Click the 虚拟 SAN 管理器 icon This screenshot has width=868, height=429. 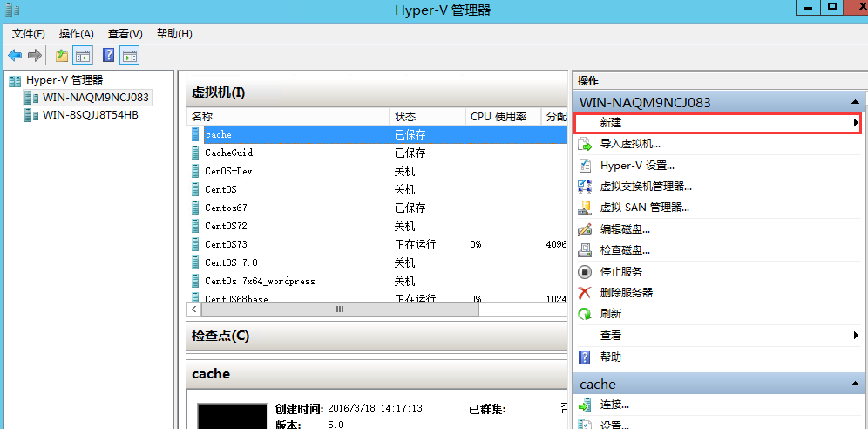[585, 208]
